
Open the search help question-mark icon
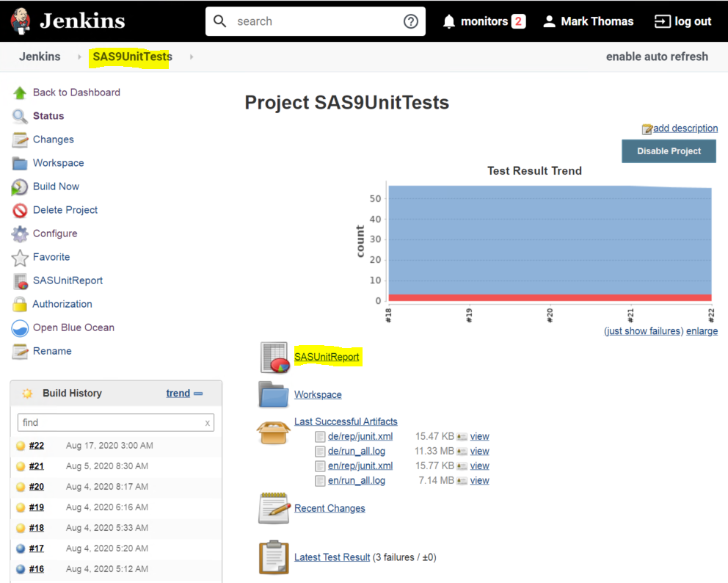pyautogui.click(x=410, y=21)
